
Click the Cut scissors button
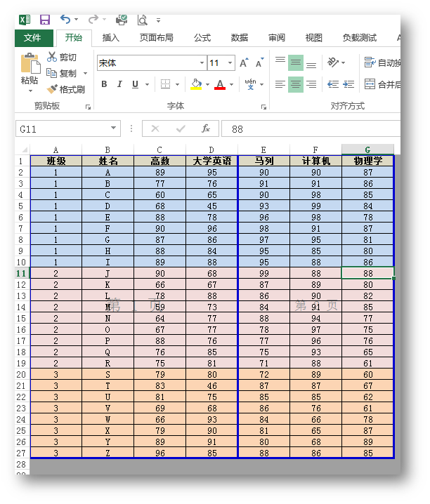point(62,58)
